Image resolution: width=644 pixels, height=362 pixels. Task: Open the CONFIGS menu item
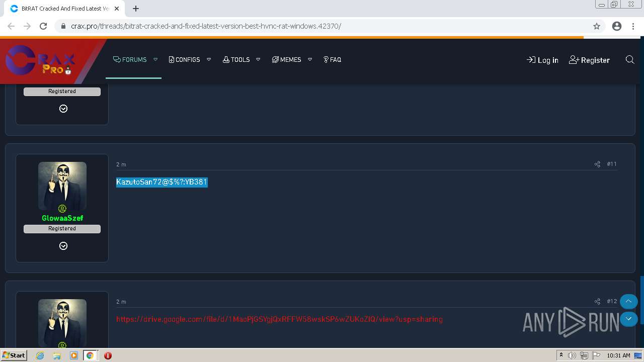(184, 59)
